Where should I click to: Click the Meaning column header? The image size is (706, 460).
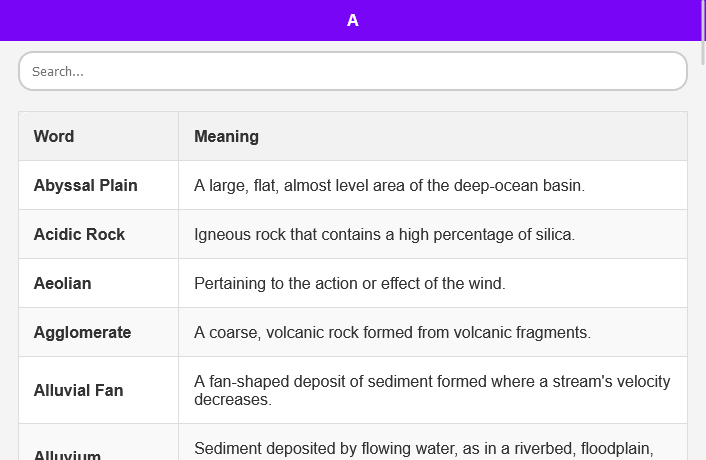pos(226,136)
